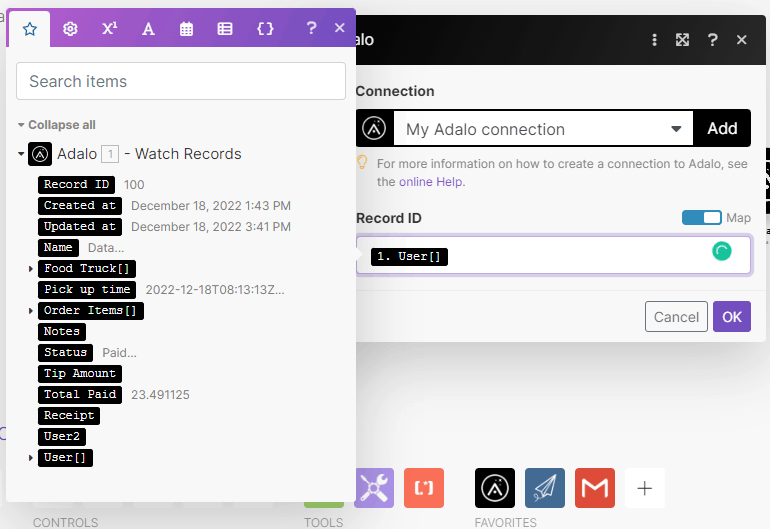Click value '100' next to Record ID

point(134,185)
